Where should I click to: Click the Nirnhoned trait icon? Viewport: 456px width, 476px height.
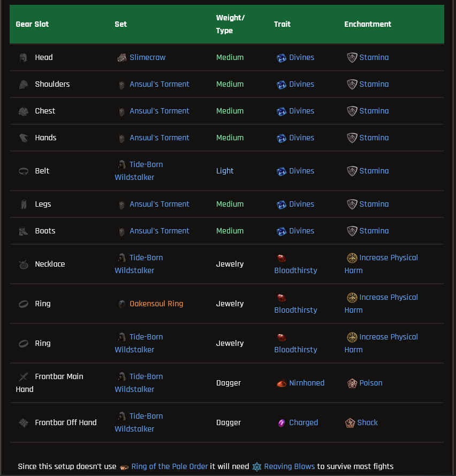click(282, 383)
